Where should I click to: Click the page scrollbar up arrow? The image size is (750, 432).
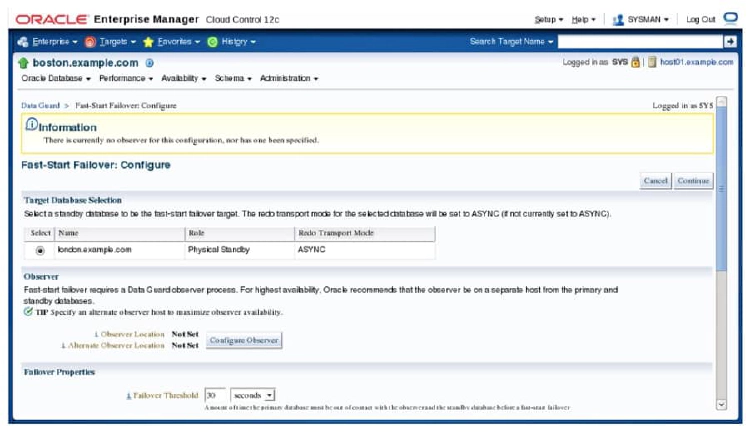point(721,101)
